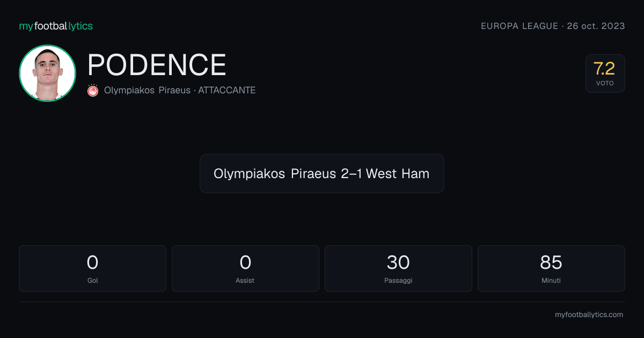Click the myfootballytics logo

(x=56, y=26)
